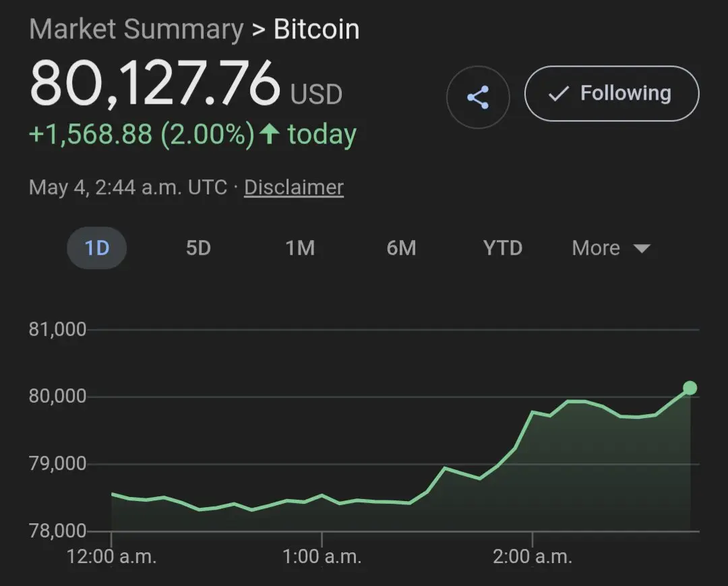Click the +1,568.88 (2.00%) change text
Screen dimensions: 728x586
(142, 134)
